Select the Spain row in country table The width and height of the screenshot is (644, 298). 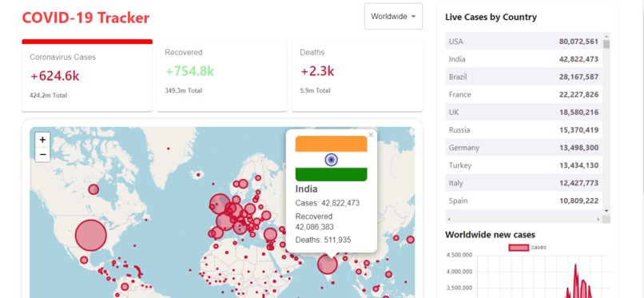click(523, 201)
